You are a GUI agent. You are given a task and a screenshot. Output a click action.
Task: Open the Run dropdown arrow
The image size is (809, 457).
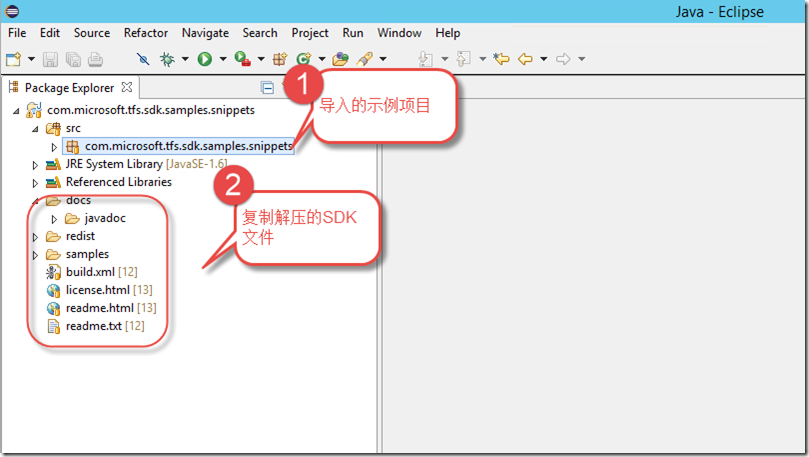(x=223, y=59)
